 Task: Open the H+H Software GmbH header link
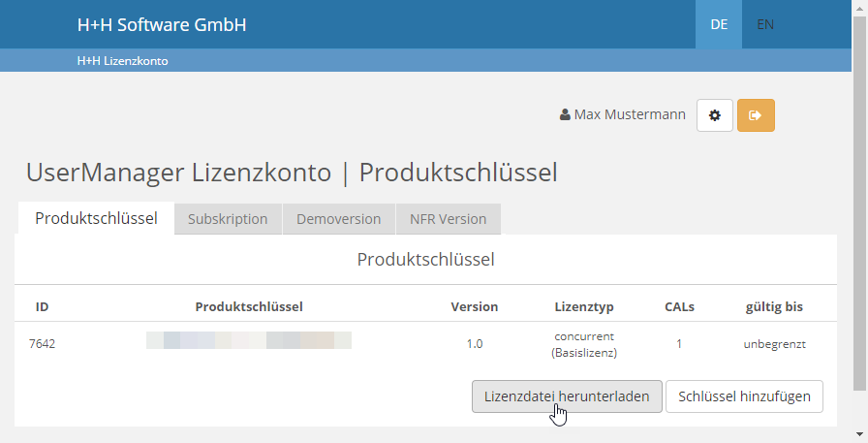(x=162, y=25)
